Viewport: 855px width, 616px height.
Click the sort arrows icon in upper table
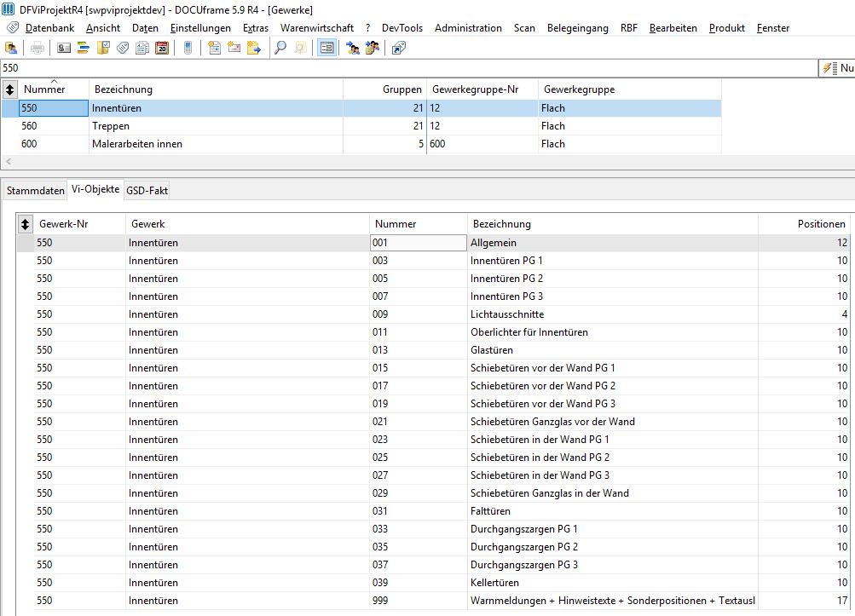click(10, 89)
